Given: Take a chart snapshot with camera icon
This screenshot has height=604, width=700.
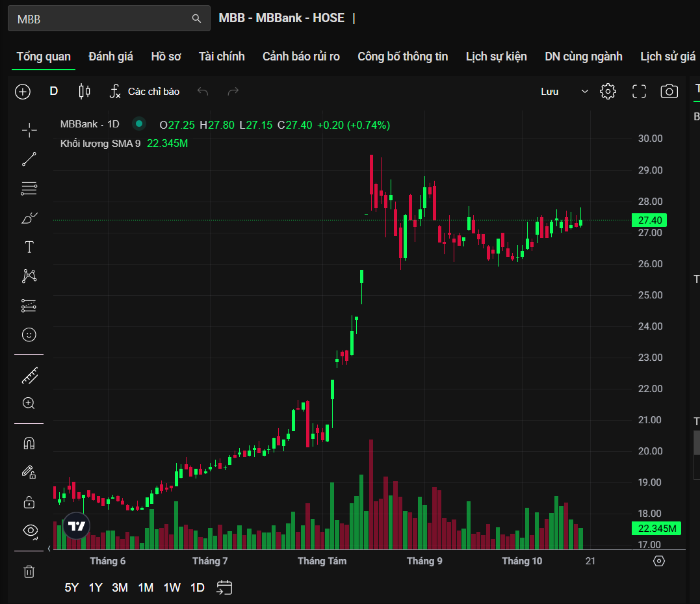Looking at the screenshot, I should tap(669, 92).
